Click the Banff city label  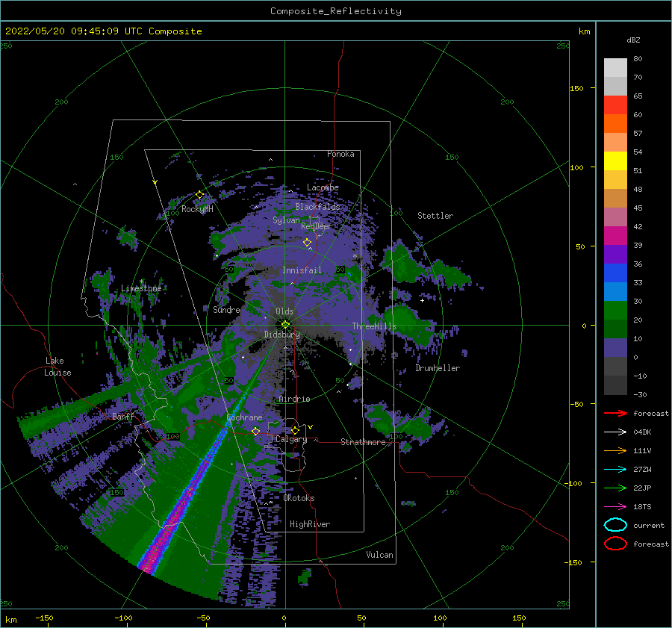[123, 416]
